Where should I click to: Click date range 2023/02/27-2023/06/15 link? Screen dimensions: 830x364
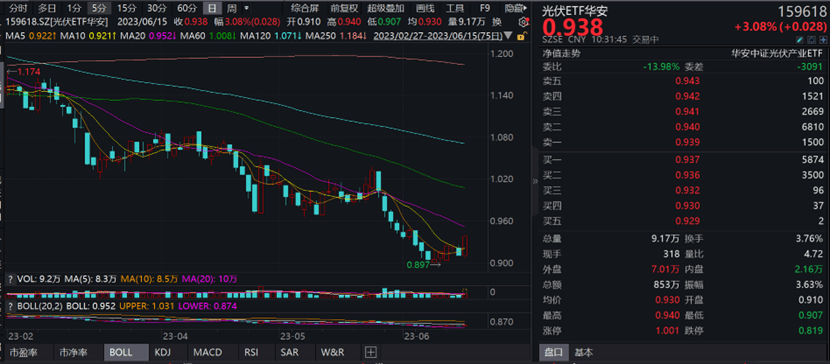tap(438, 37)
